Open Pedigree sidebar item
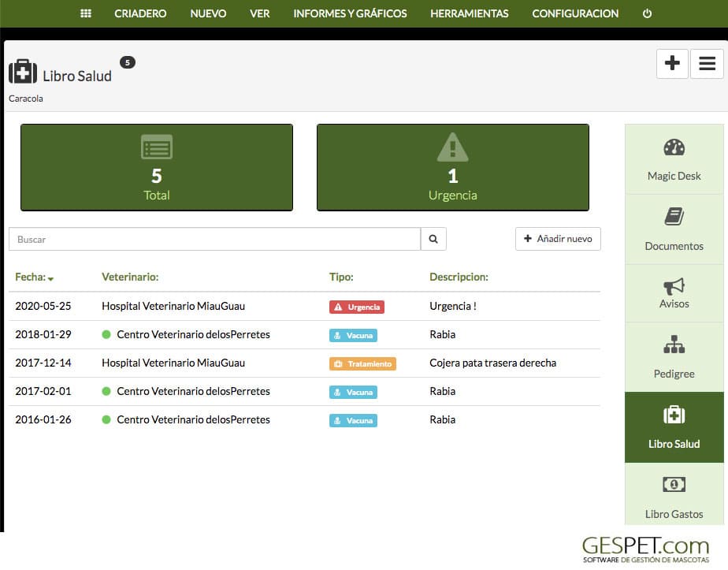This screenshot has width=728, height=570. tap(674, 357)
